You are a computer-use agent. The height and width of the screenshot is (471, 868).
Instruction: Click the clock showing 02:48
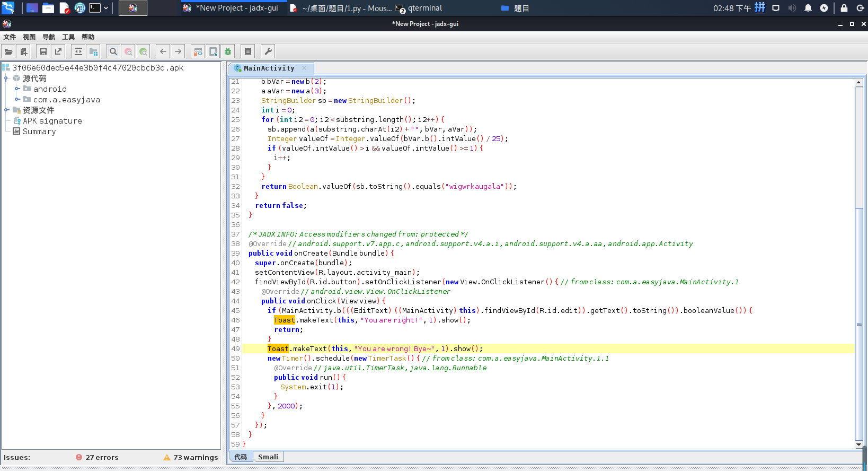[732, 8]
